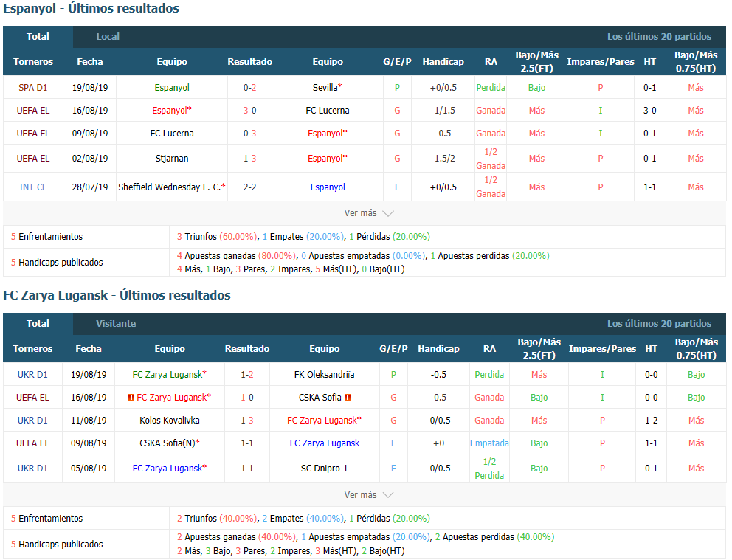Open the UKR D1 link on the SC Dnipro-1 row

32,469
